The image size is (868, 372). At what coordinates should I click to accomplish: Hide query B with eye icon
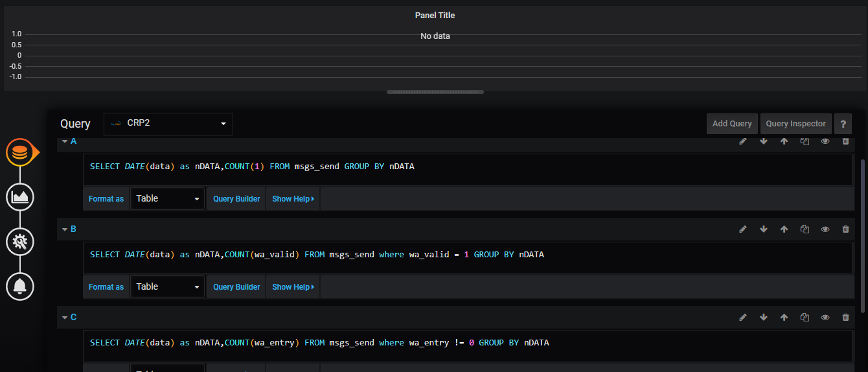tap(825, 229)
